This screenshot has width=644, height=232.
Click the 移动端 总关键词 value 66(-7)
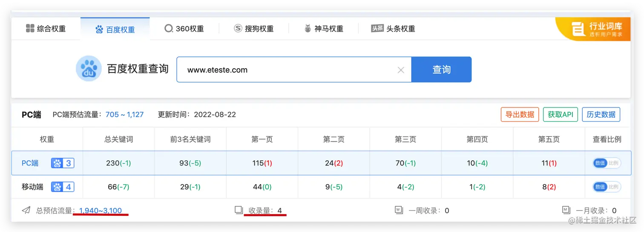click(119, 187)
